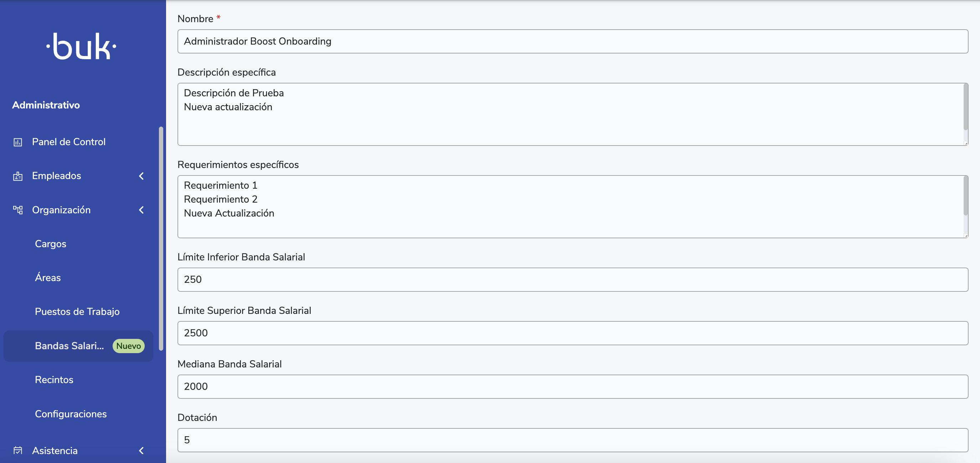Click the Organización hierarchy icon

18,210
